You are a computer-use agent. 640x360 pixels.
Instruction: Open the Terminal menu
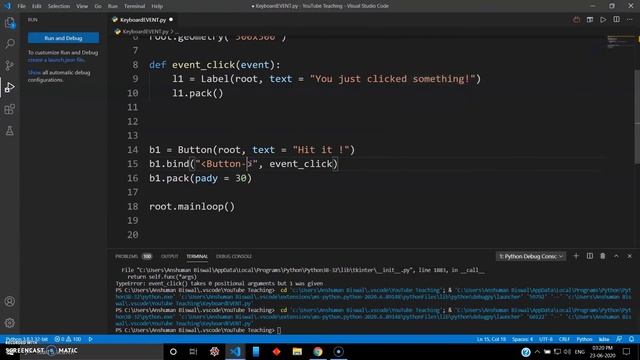click(x=134, y=6)
